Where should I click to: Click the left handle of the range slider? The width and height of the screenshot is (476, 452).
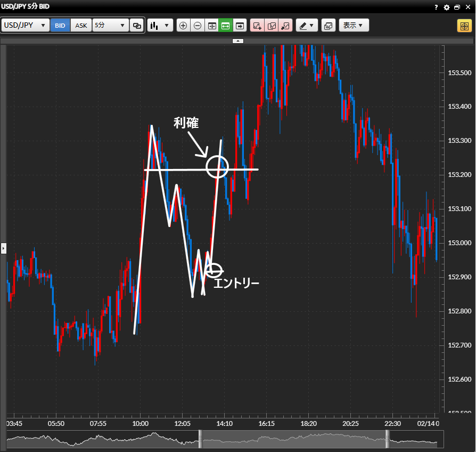tap(201, 438)
